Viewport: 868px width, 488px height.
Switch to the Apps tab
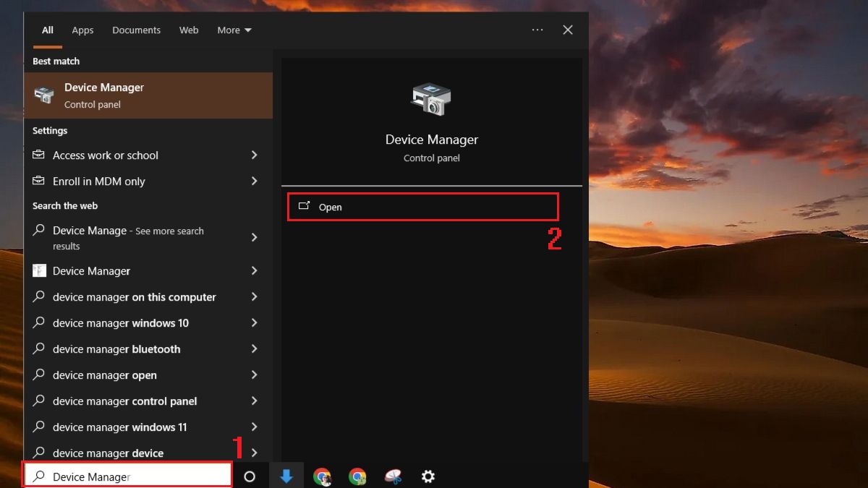[x=82, y=30]
